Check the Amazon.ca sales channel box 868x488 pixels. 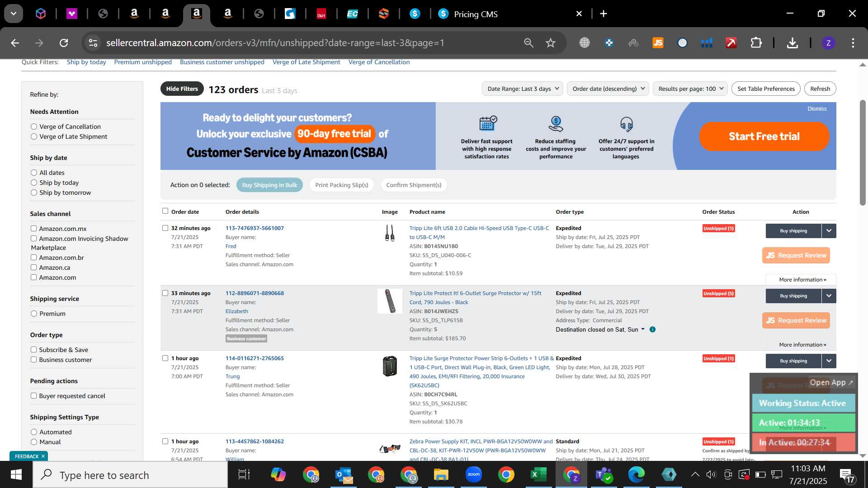tap(33, 267)
